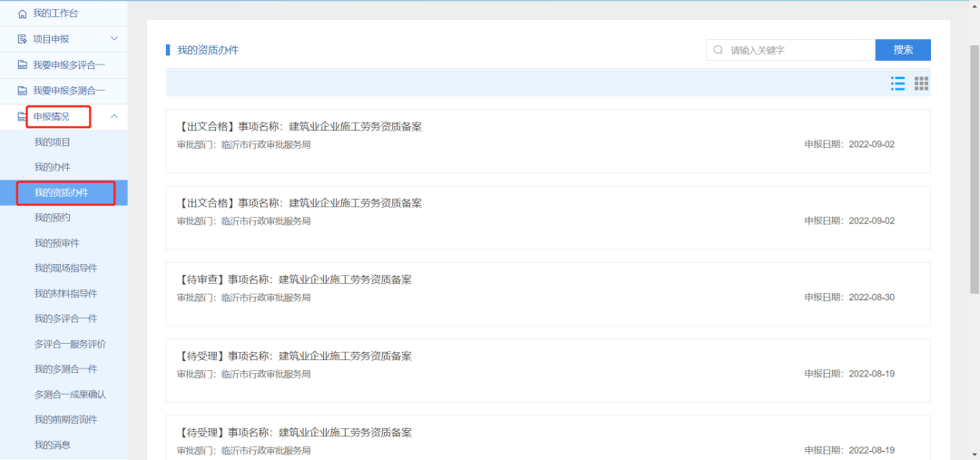980x460 pixels.
Task: Select 我的预约 menu item
Action: pos(53,218)
